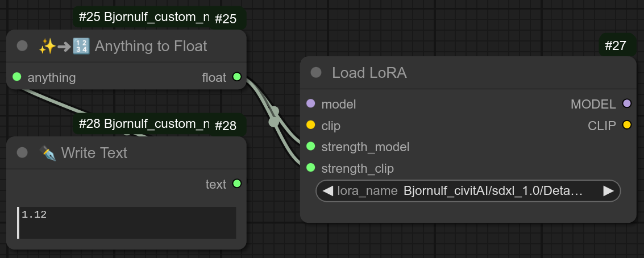This screenshot has width=644, height=258.
Task: Click the Load LoRA node title
Action: tap(369, 73)
